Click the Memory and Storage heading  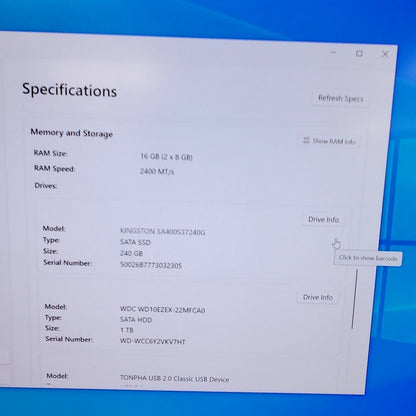[x=72, y=133]
